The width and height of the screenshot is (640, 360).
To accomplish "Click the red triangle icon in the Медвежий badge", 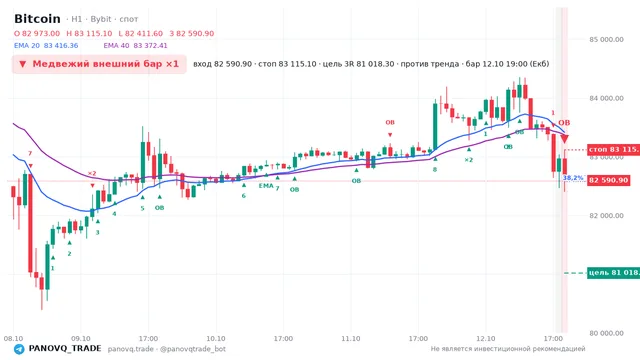I will coord(23,64).
